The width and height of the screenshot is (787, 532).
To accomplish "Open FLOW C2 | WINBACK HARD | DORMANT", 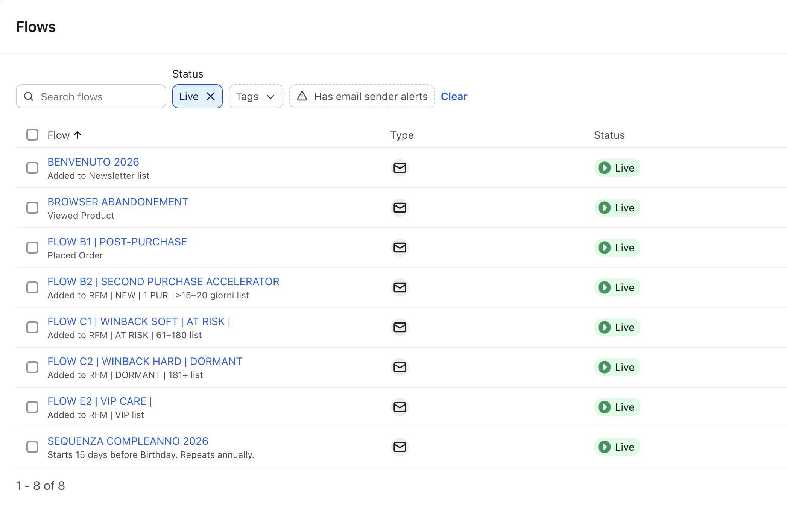I will coord(145,361).
